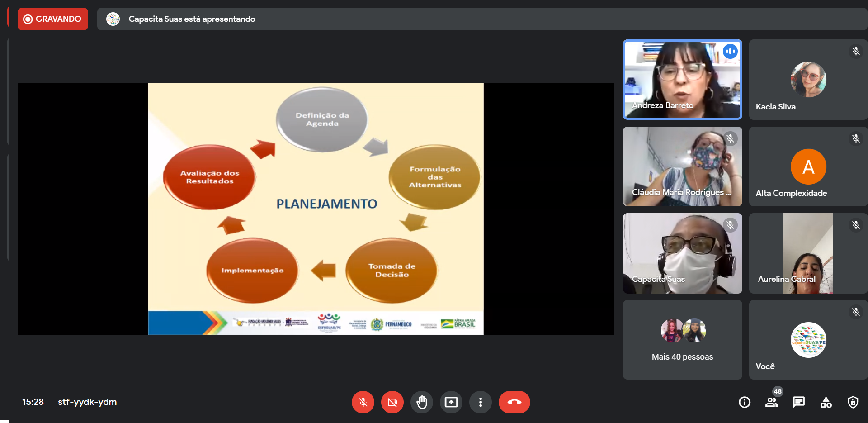Select Andreza Barreto's video tile
The image size is (868, 423).
pos(682,80)
